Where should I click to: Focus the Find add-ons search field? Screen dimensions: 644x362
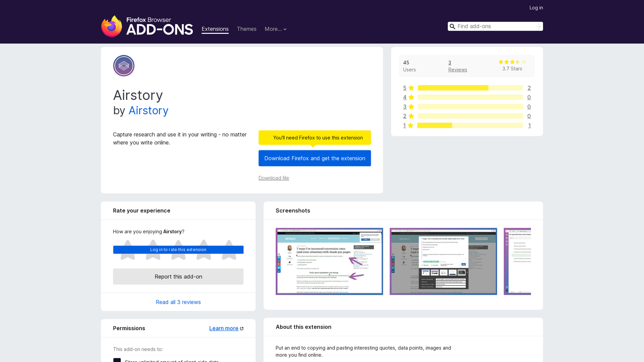[x=495, y=27]
